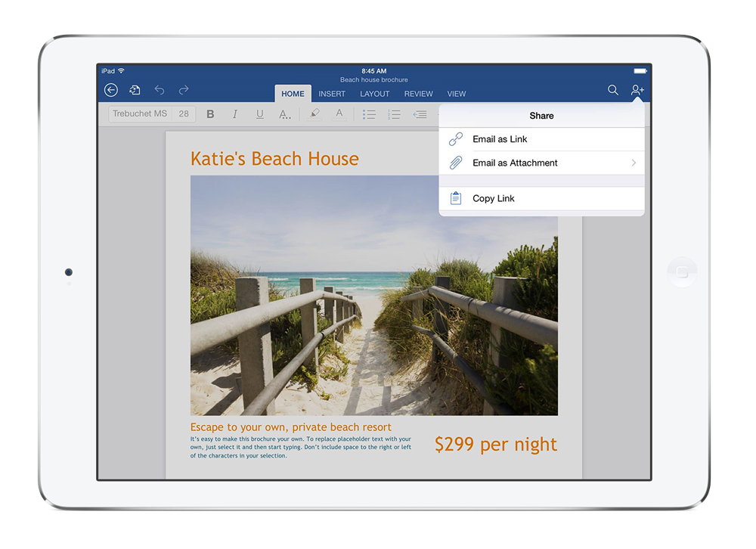Expand Email as Attachment options chevron

pyautogui.click(x=634, y=163)
